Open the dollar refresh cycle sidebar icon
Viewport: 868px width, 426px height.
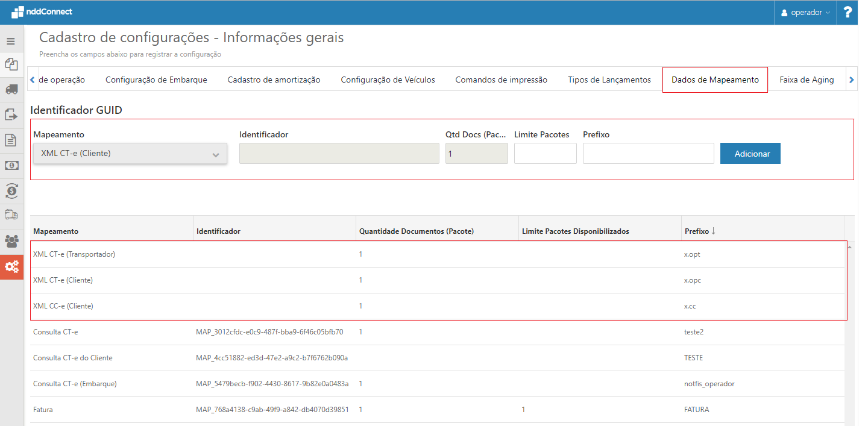[11, 191]
